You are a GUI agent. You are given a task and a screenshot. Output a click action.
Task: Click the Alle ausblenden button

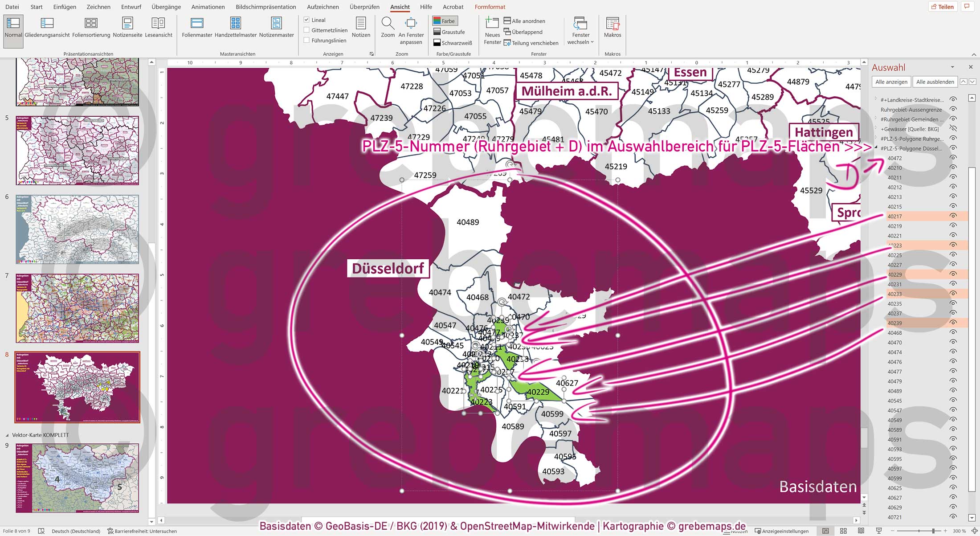935,82
